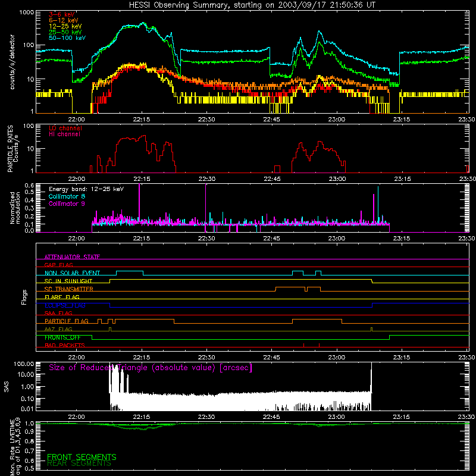Click the ATTENUATOR STATE flag label
Screen dimensions: 476x476
tap(72, 257)
